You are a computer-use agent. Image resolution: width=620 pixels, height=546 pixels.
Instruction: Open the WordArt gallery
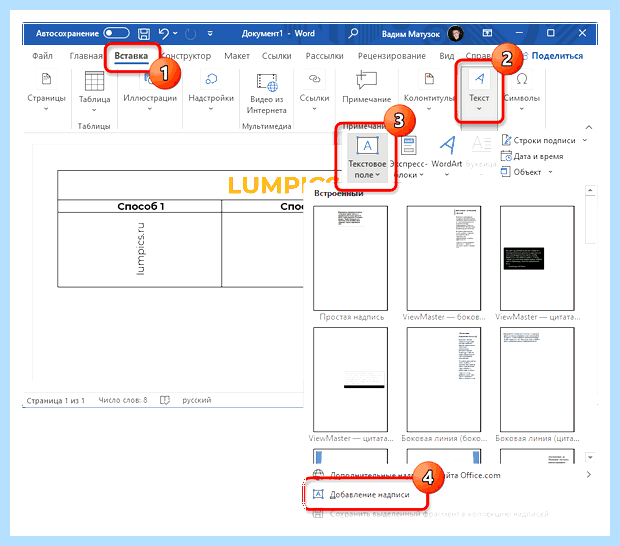pos(447,156)
